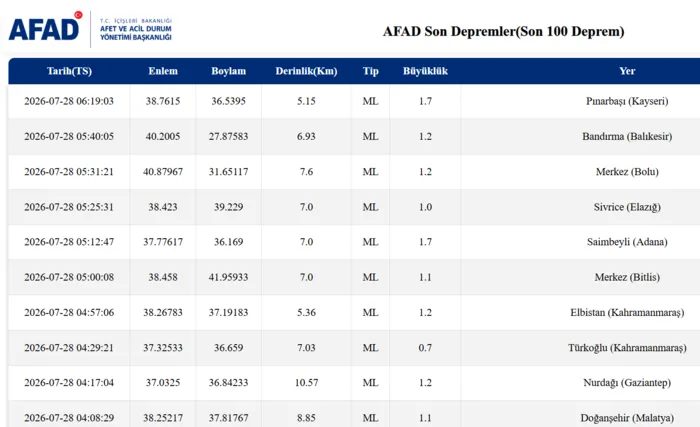Click Afet ve Acil Durum Yönetimi Başkanlığı text
700x427 pixels.
tap(136, 33)
